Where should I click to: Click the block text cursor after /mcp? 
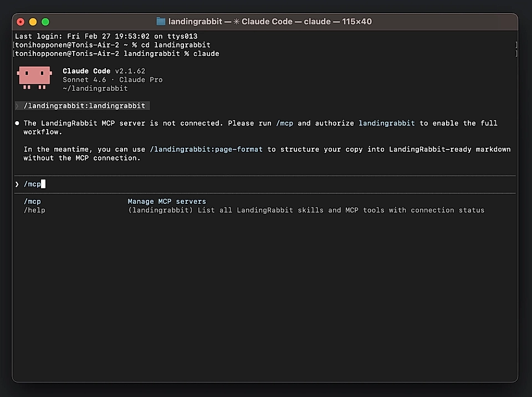pyautogui.click(x=44, y=184)
